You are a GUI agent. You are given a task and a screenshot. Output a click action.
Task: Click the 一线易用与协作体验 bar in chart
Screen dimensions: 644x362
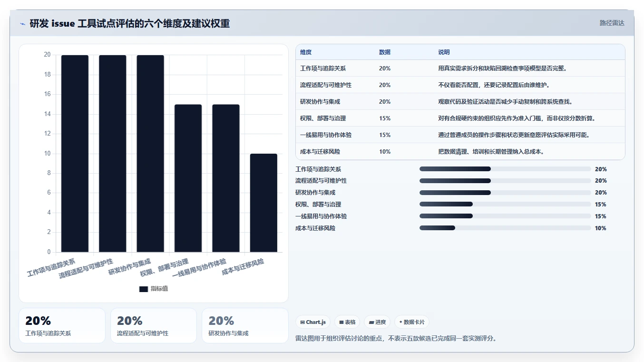(226, 178)
